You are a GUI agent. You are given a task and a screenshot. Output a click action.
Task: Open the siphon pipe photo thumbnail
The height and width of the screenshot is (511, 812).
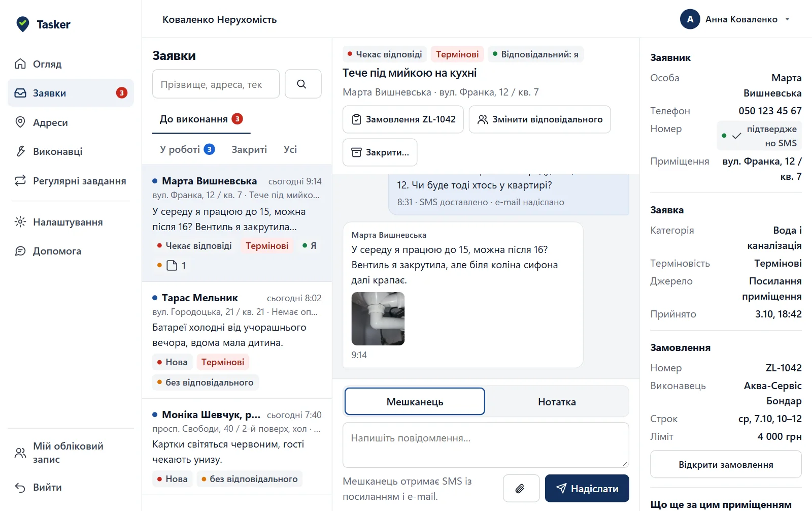[378, 318]
